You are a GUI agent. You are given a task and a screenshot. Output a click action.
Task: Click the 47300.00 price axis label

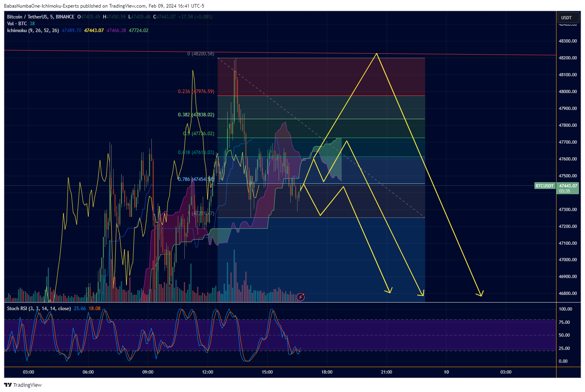[568, 209]
